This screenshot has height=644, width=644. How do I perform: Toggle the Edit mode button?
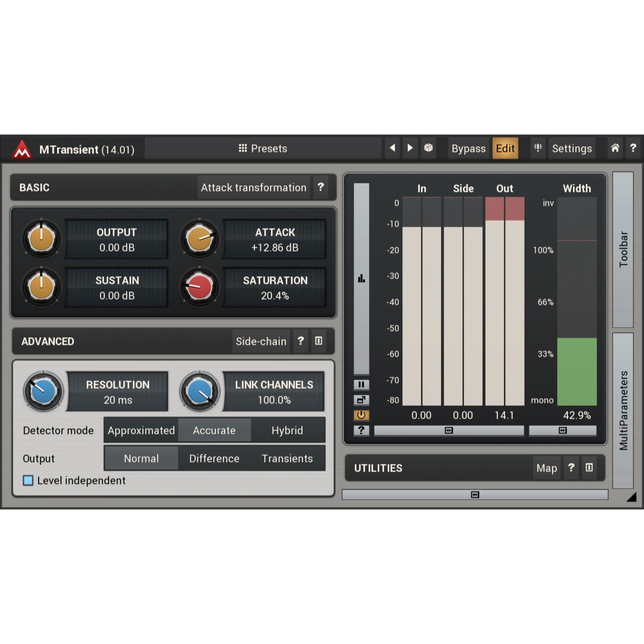pyautogui.click(x=505, y=148)
